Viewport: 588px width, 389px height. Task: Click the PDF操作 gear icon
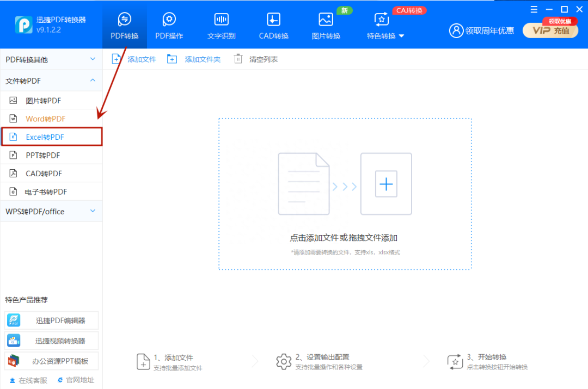(169, 19)
